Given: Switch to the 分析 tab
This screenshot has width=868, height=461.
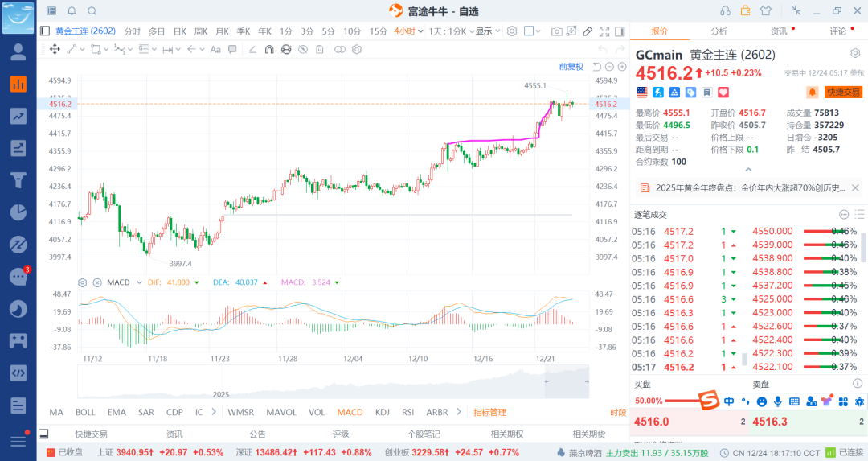Looking at the screenshot, I should (719, 31).
